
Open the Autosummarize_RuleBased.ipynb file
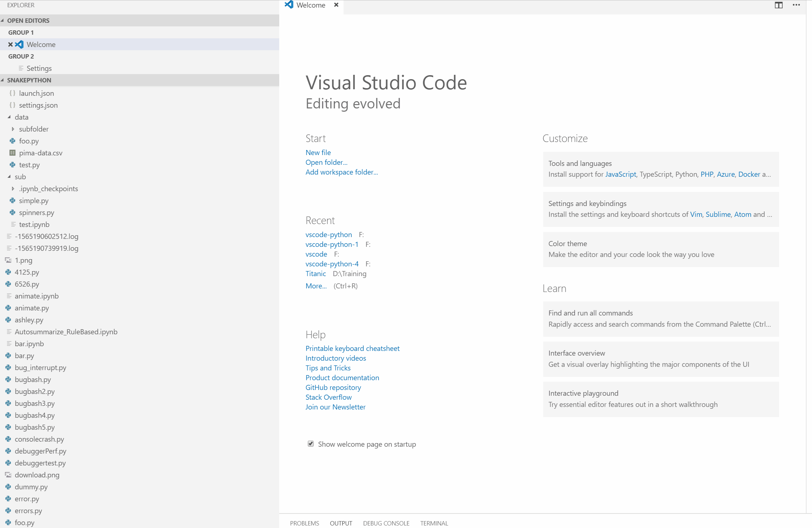pyautogui.click(x=66, y=332)
